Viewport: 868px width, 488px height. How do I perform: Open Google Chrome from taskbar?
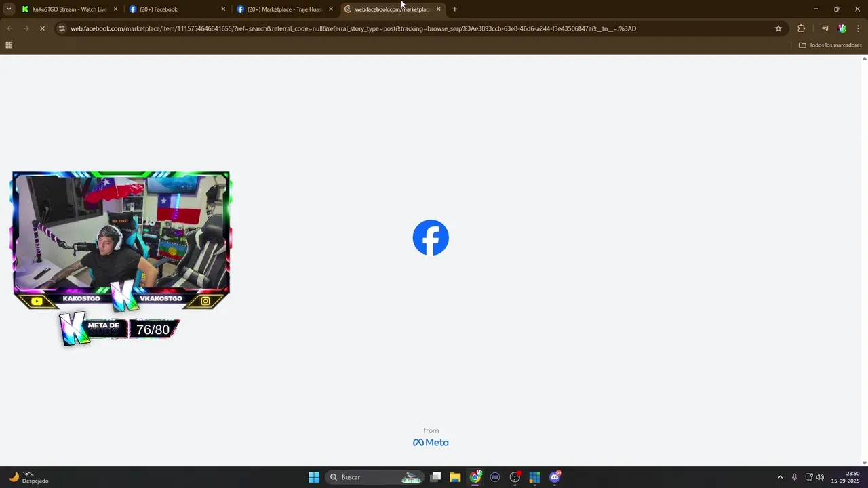475,477
